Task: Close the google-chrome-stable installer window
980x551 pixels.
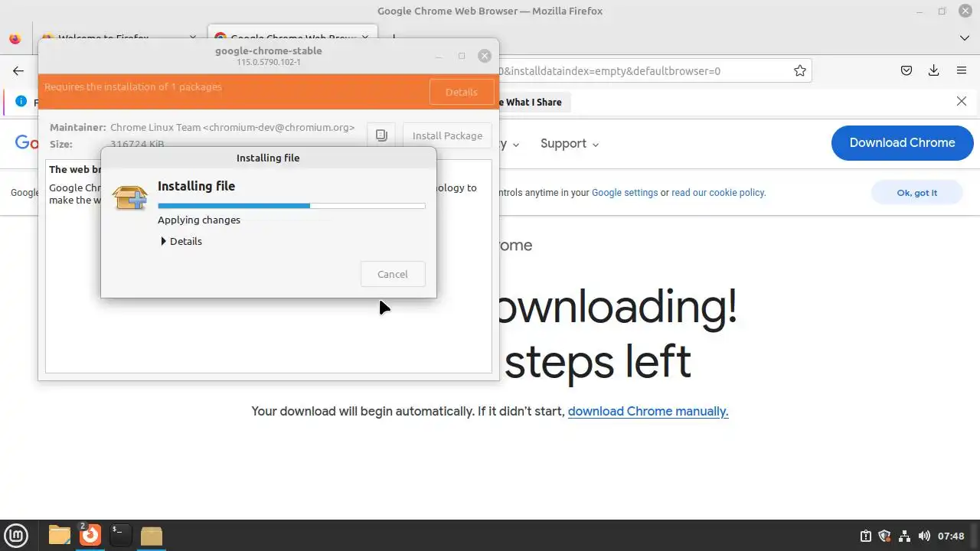Action: [484, 56]
